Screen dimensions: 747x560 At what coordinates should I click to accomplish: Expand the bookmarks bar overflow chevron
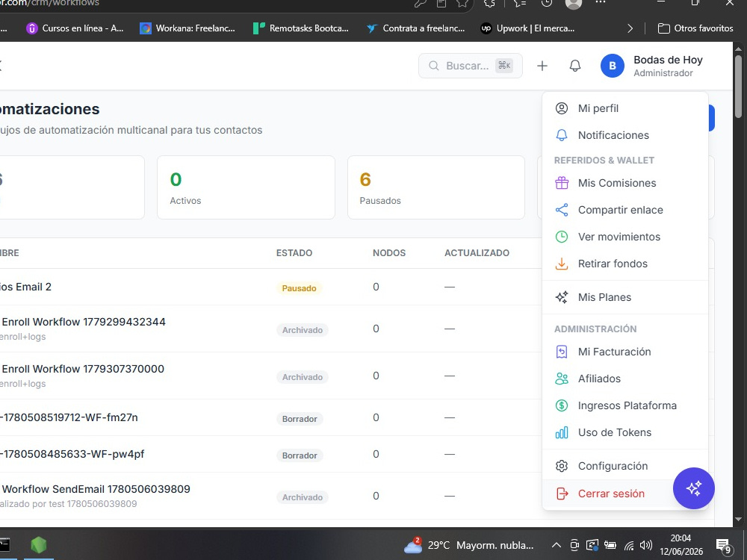pyautogui.click(x=630, y=28)
